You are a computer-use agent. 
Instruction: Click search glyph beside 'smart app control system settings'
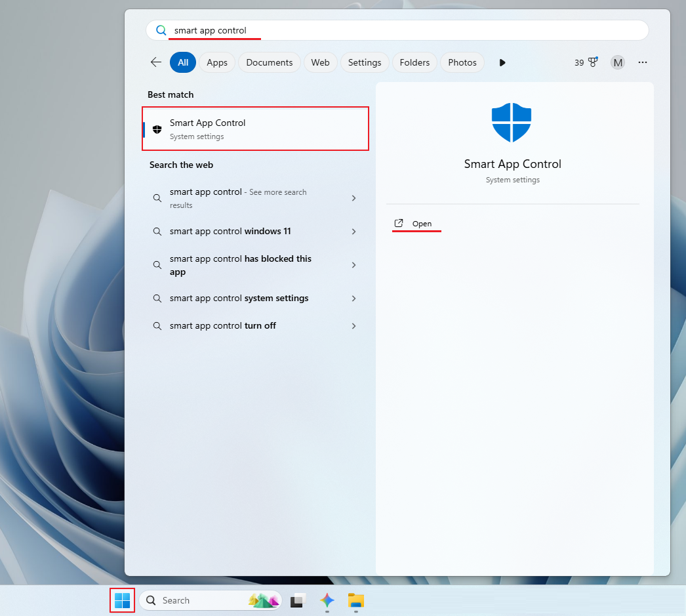[x=157, y=298]
